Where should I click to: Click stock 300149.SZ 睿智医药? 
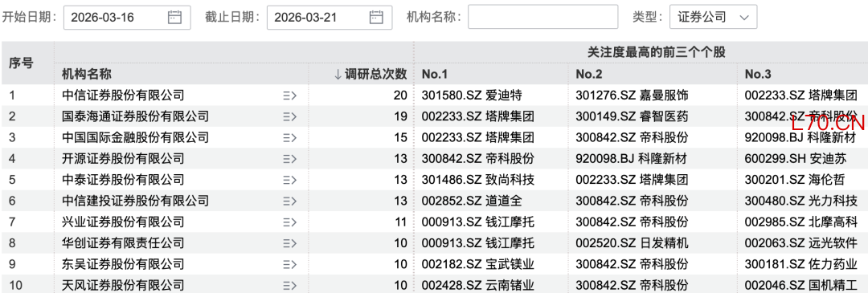pyautogui.click(x=633, y=116)
